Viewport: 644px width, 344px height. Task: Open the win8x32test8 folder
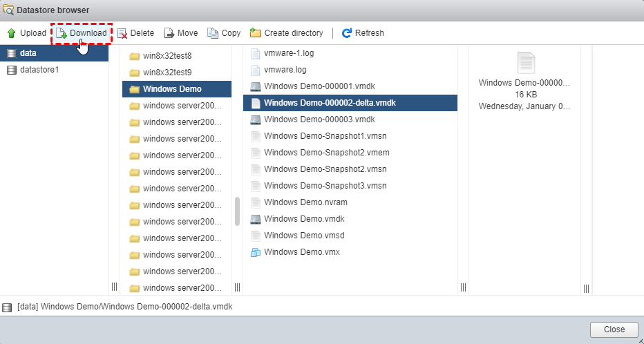point(167,56)
